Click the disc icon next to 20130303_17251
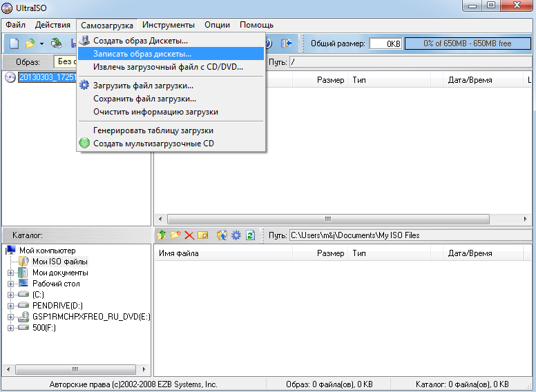The image size is (536, 392). pos(10,77)
